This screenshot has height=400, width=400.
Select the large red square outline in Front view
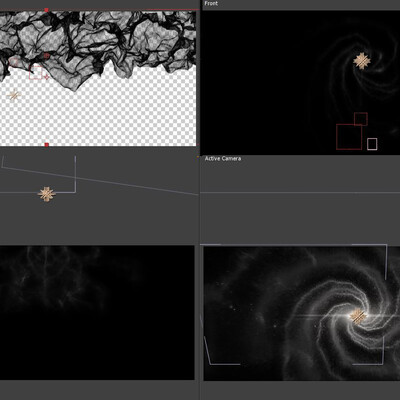(x=349, y=137)
